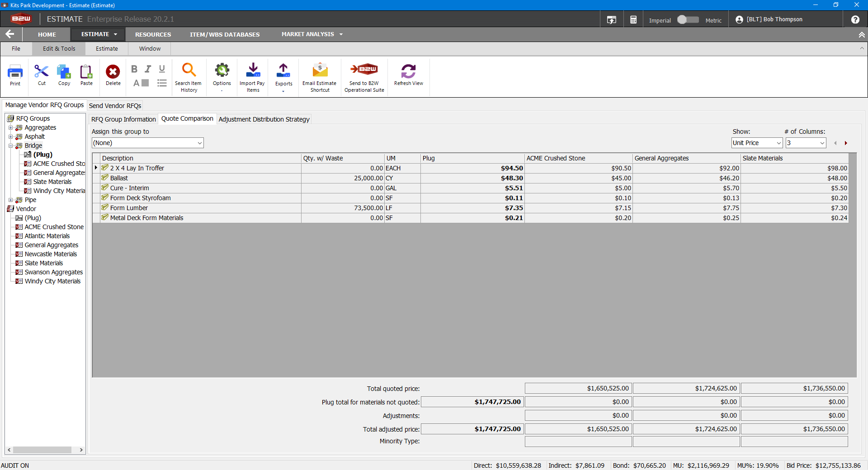Viewport: 868px width, 470px height.
Task: Expand the Asphalt RFQ group
Action: tap(10, 136)
